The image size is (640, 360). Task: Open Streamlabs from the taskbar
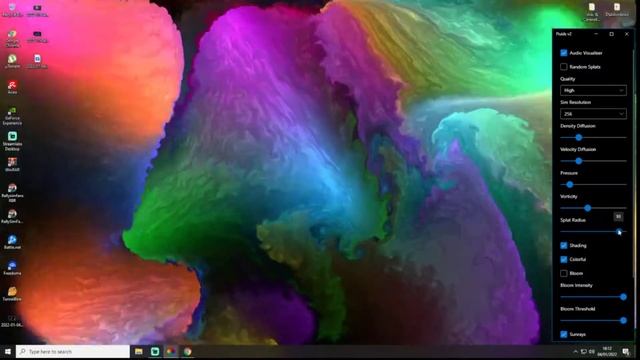coord(155,351)
